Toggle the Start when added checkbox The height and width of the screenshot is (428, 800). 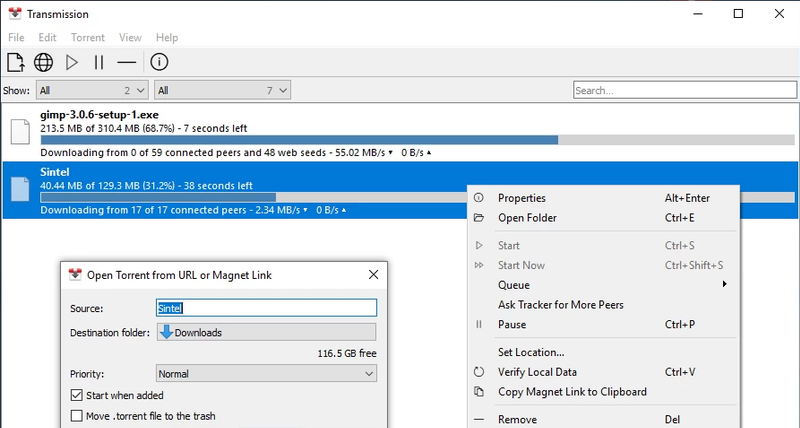77,395
